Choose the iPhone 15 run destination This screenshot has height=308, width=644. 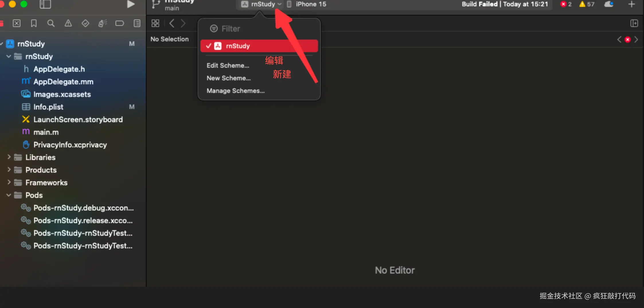(x=307, y=4)
